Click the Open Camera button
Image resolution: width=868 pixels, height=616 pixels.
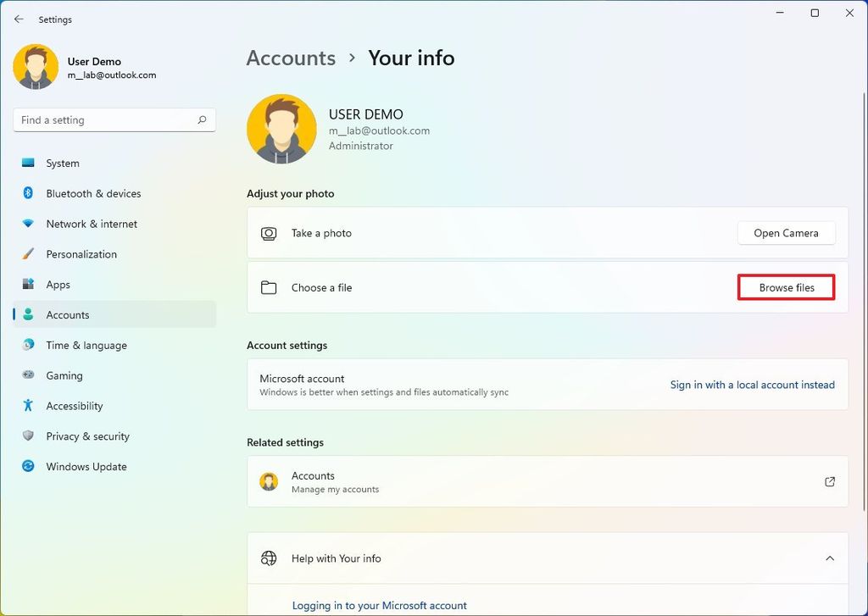pos(786,232)
